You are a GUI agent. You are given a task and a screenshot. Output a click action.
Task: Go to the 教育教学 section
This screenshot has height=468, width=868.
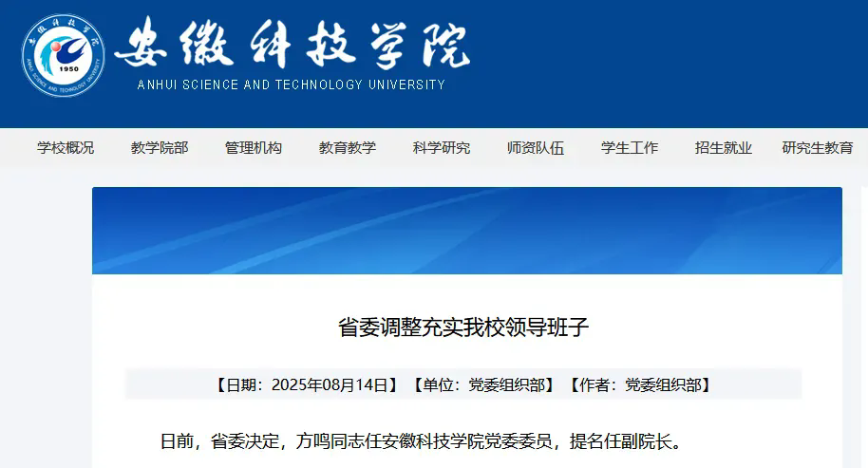[348, 148]
